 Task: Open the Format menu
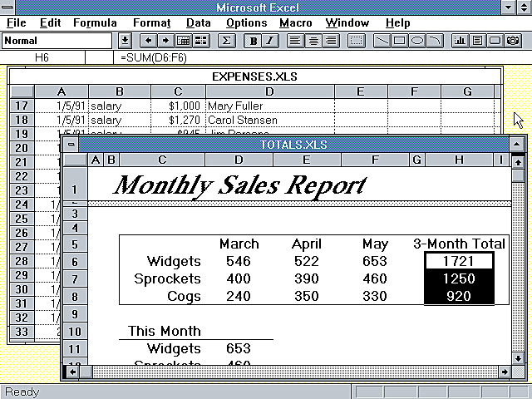click(151, 22)
